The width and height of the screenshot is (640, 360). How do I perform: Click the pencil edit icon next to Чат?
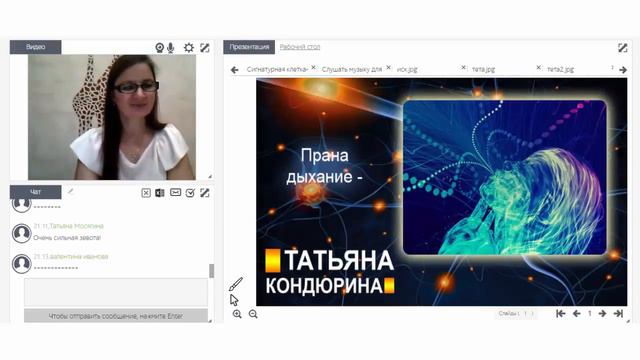click(x=71, y=191)
